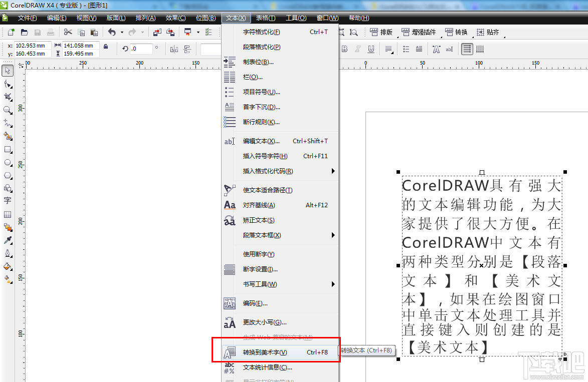
Task: Select the Table tool
Action: pos(8,214)
